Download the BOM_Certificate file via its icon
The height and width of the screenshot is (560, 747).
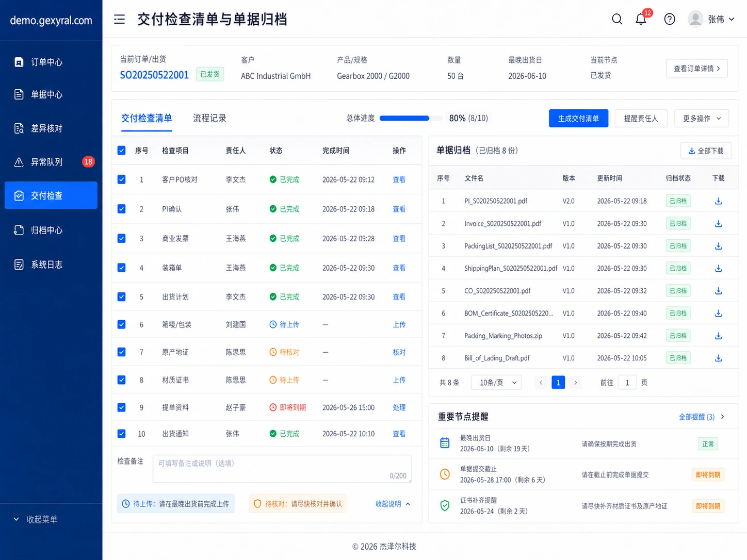718,314
